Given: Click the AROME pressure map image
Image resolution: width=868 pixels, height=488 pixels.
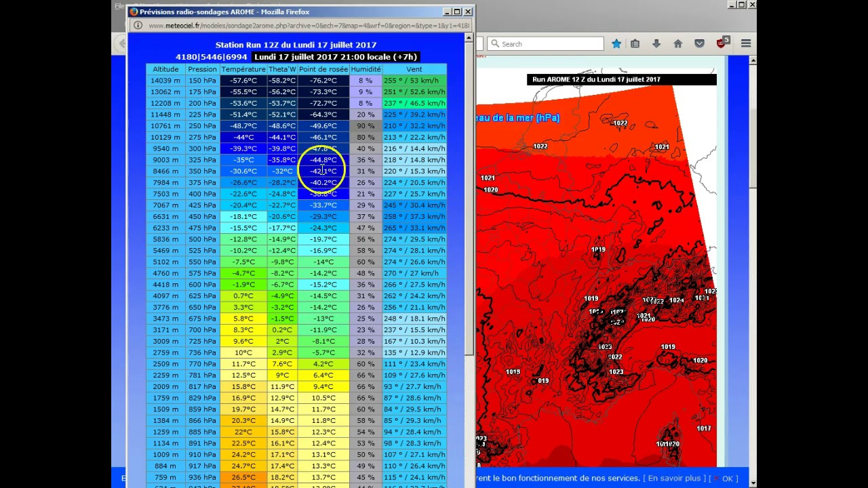Looking at the screenshot, I should pos(596,268).
